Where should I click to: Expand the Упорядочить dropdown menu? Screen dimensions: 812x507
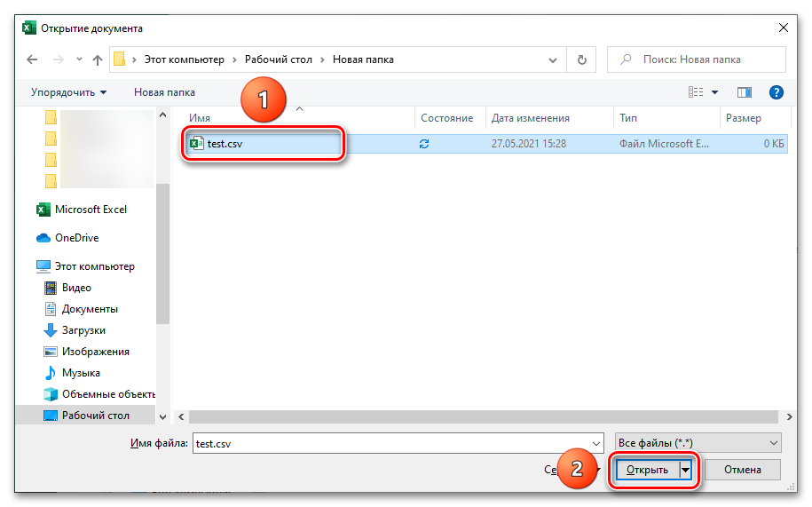click(68, 92)
